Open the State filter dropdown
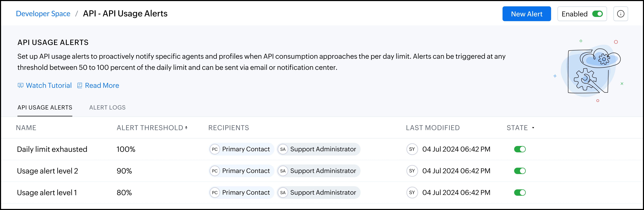Viewport: 644px width, 210px height. tap(533, 128)
